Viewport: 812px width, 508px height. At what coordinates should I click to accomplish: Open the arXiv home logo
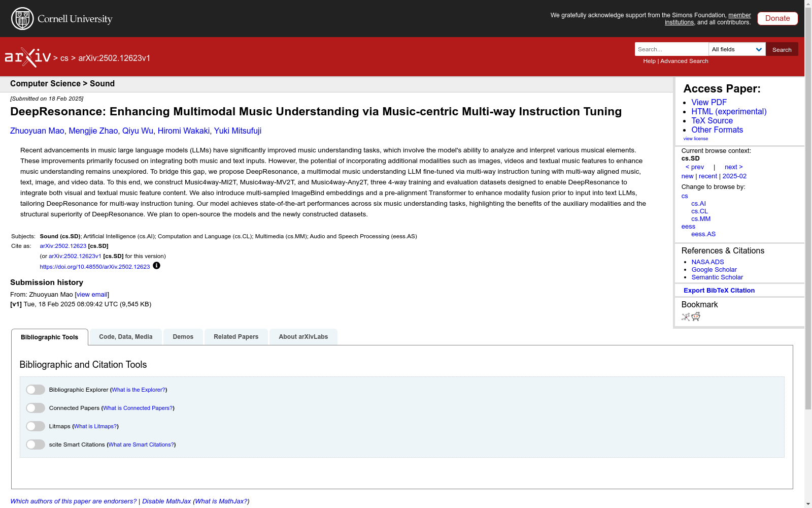pyautogui.click(x=28, y=57)
